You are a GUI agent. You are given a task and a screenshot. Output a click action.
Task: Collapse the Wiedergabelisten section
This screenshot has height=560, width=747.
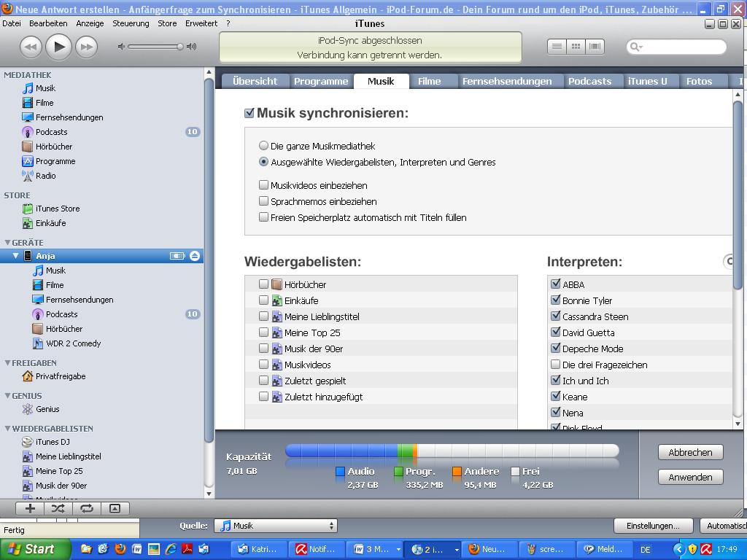(x=7, y=429)
